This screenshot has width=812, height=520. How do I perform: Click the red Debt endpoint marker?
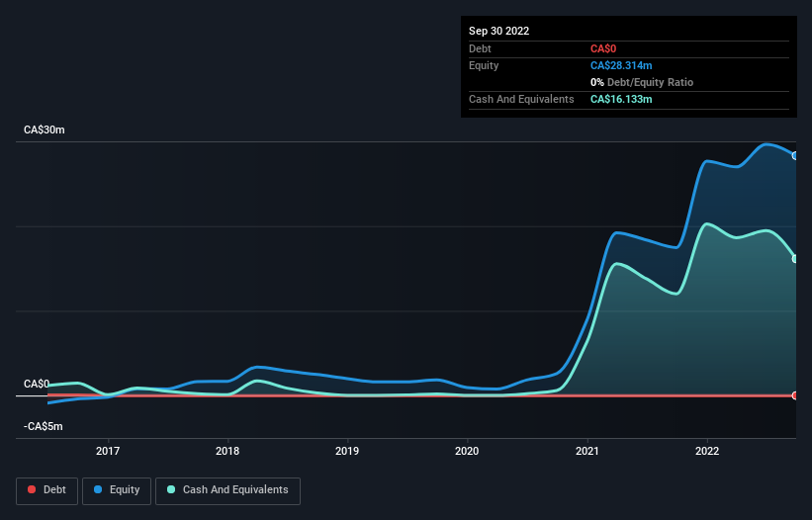(x=795, y=395)
